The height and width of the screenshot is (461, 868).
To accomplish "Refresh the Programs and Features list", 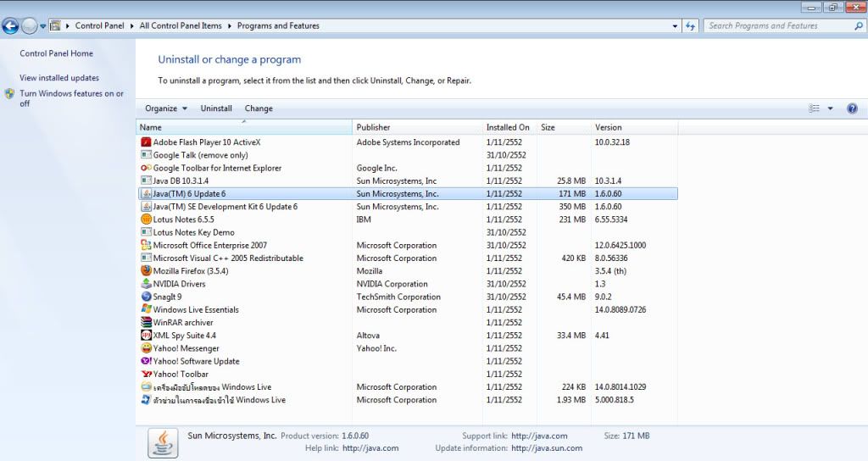I will (690, 26).
